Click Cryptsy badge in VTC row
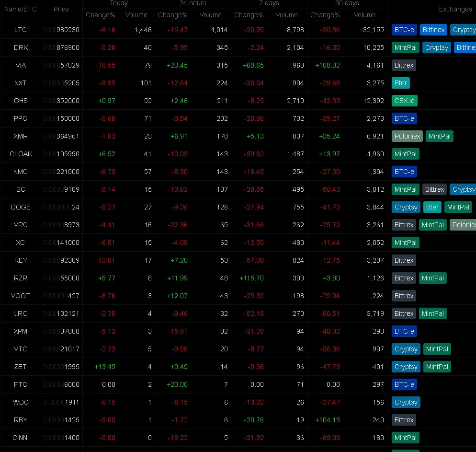476x452 pixels. [406, 349]
